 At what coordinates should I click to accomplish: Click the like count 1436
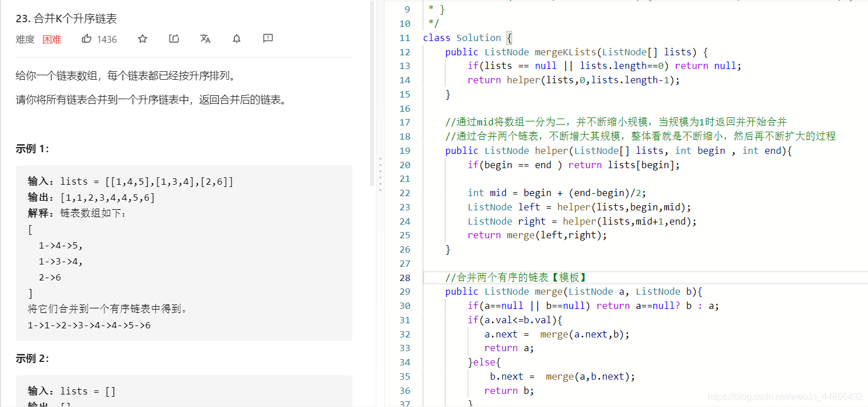pyautogui.click(x=107, y=39)
